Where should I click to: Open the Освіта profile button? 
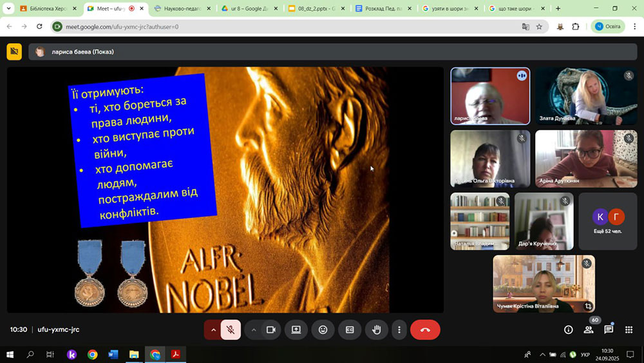point(609,26)
